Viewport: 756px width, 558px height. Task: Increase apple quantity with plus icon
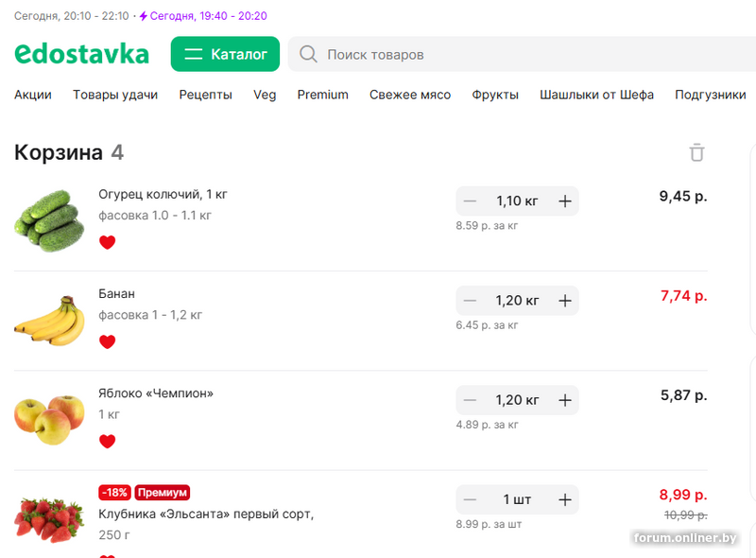coord(565,400)
